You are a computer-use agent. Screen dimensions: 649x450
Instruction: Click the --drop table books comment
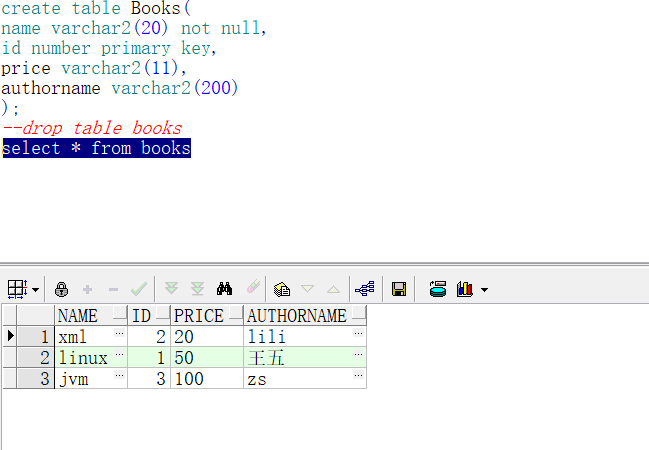pos(92,128)
